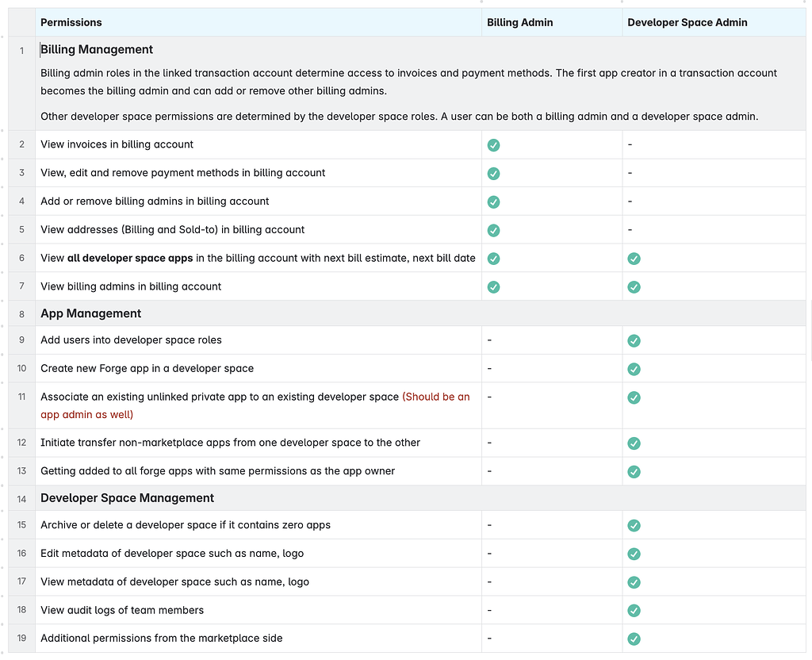Toggle the Developer Space Admin checkmark for next bill estimate row
The height and width of the screenshot is (660, 812).
pyautogui.click(x=634, y=259)
